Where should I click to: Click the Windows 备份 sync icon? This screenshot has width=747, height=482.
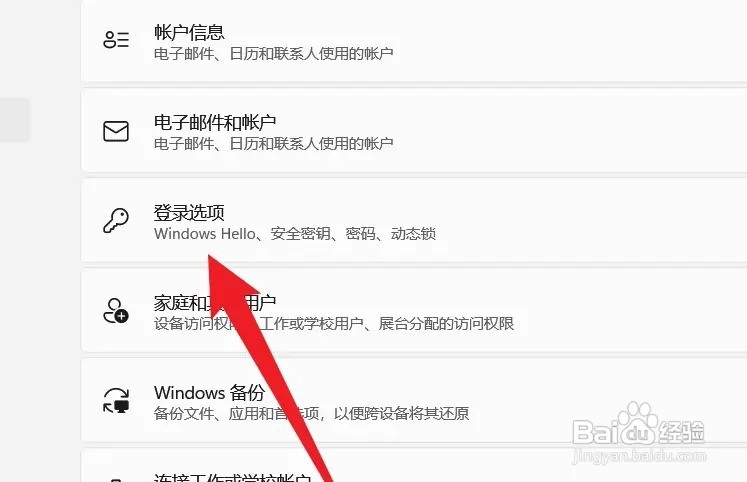coord(116,400)
